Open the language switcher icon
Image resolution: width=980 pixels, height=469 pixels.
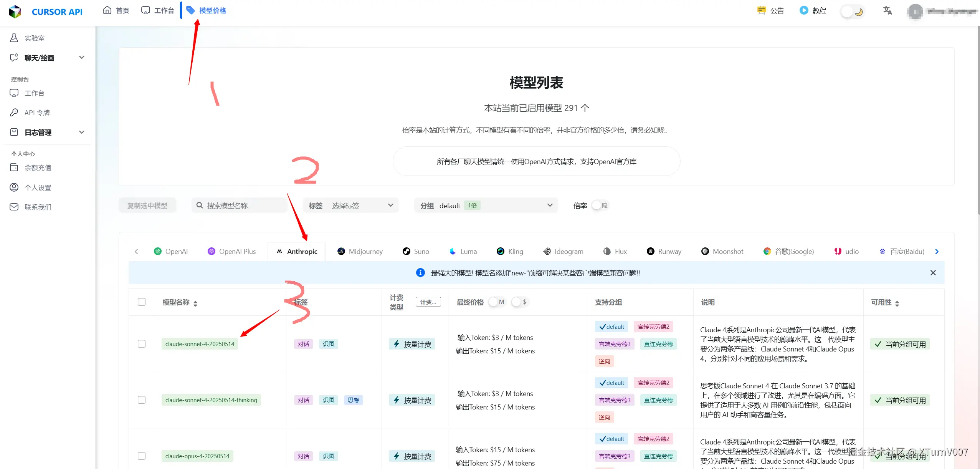tap(887, 10)
